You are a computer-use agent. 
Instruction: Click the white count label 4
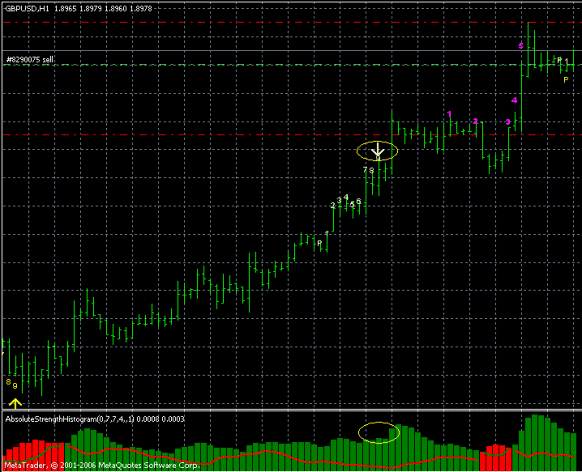[x=346, y=197]
